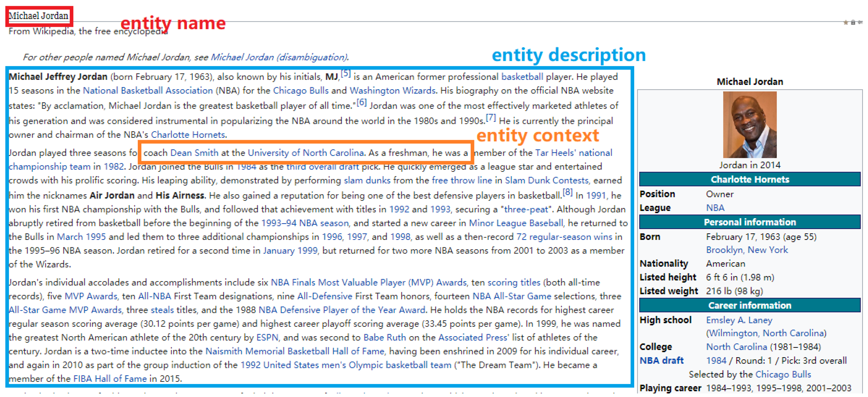
Task: Open the NBA draft label link
Action: point(662,361)
